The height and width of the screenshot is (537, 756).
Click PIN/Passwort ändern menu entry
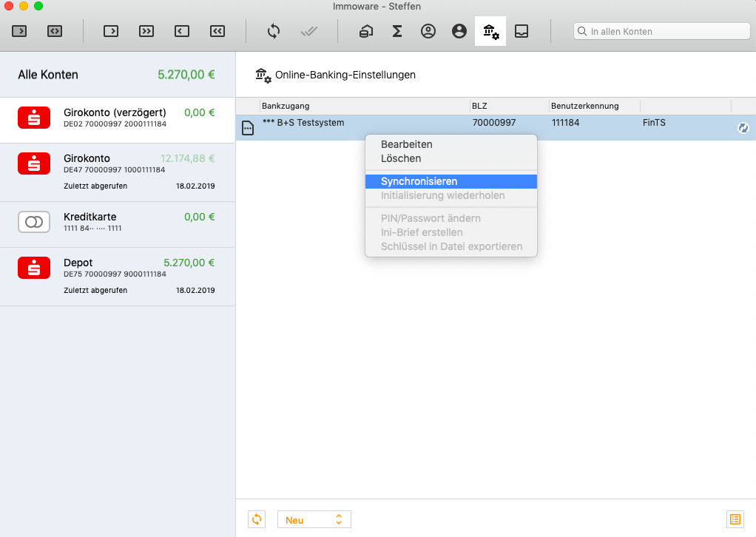(450, 218)
